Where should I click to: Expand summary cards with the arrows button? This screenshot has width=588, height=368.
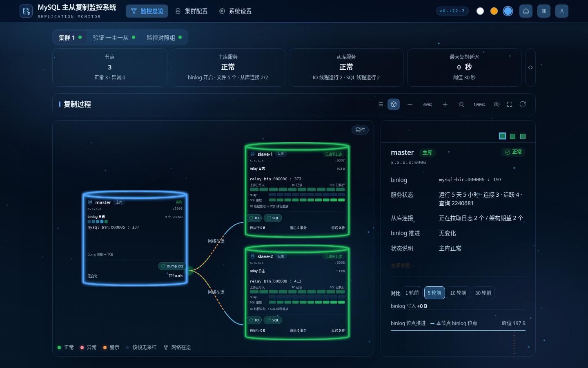530,67
